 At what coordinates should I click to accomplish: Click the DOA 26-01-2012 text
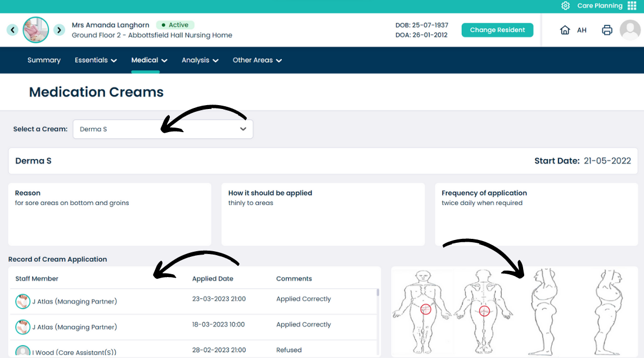[x=421, y=35]
